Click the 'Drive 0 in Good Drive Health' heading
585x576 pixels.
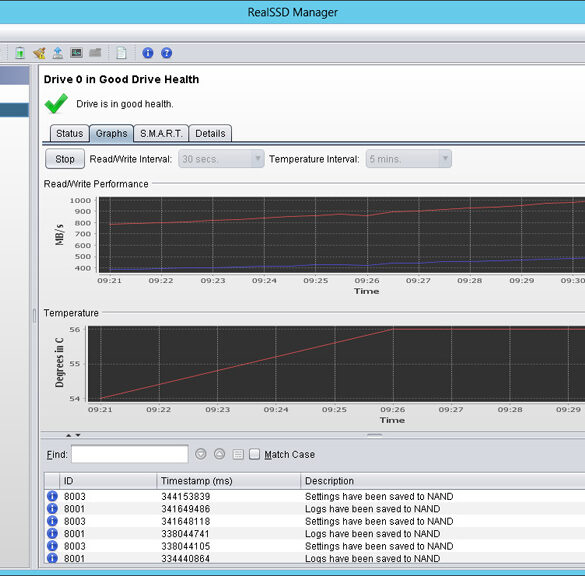(121, 79)
